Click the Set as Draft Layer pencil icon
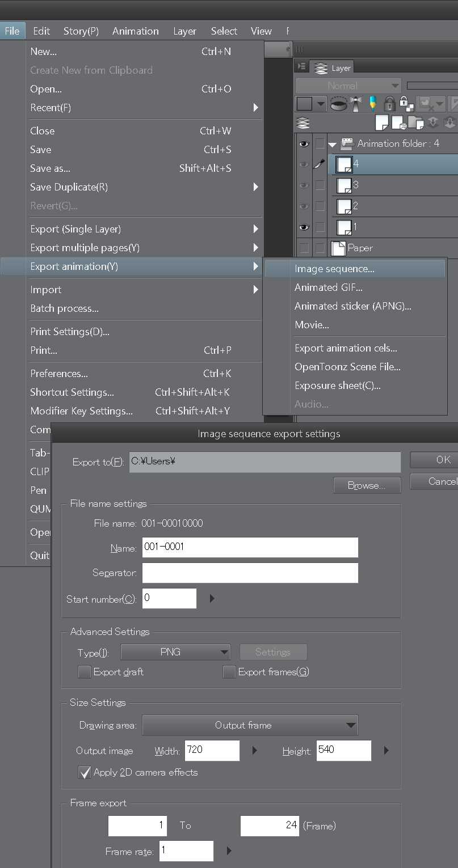458x868 pixels. click(x=372, y=104)
